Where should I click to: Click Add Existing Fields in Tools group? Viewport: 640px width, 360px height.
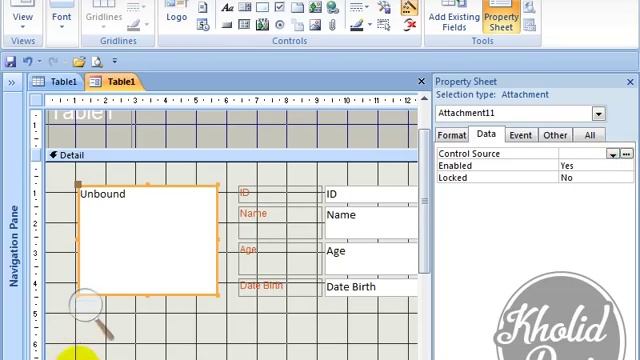pos(454,16)
